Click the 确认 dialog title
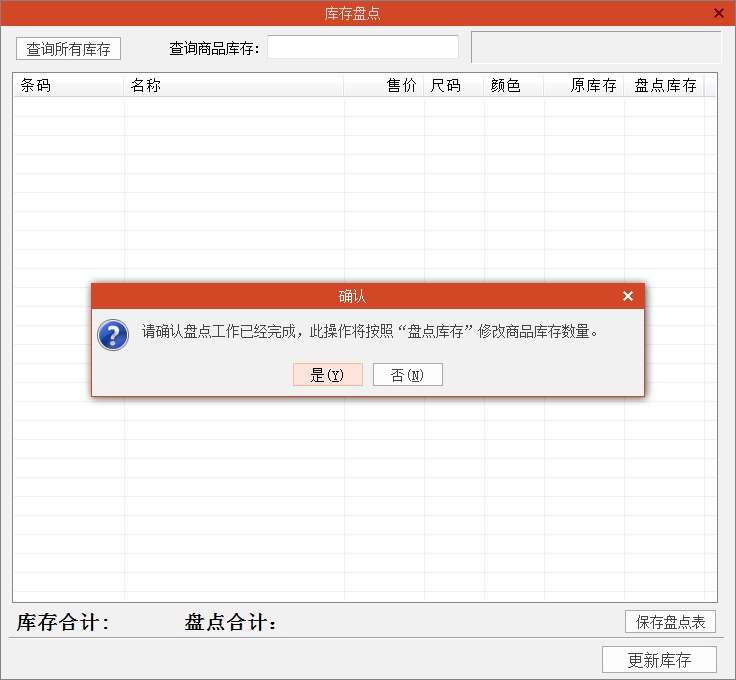 point(352,296)
